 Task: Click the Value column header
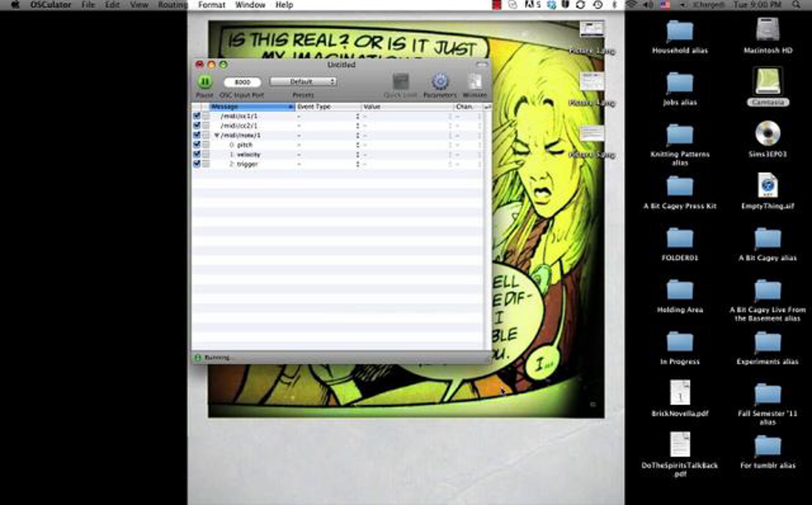(x=407, y=107)
